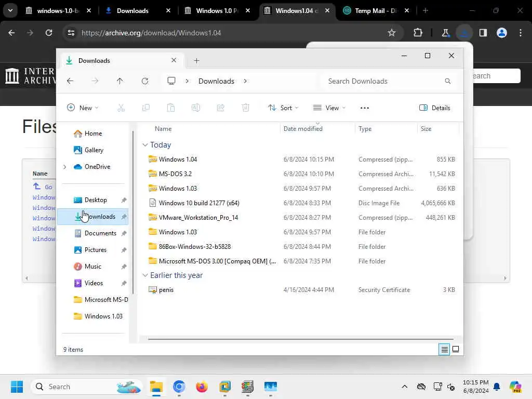Click the This PC monitor icon in address bar
Image resolution: width=532 pixels, height=399 pixels.
point(171,81)
